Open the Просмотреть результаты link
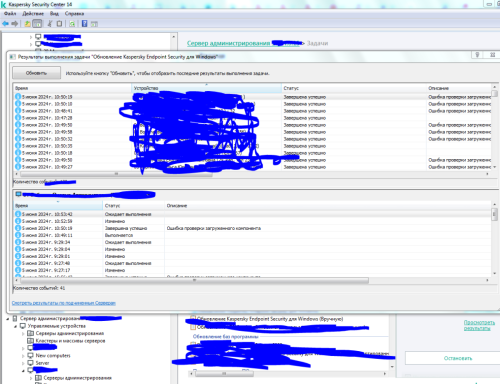The height and width of the screenshot is (384, 500). (479, 325)
